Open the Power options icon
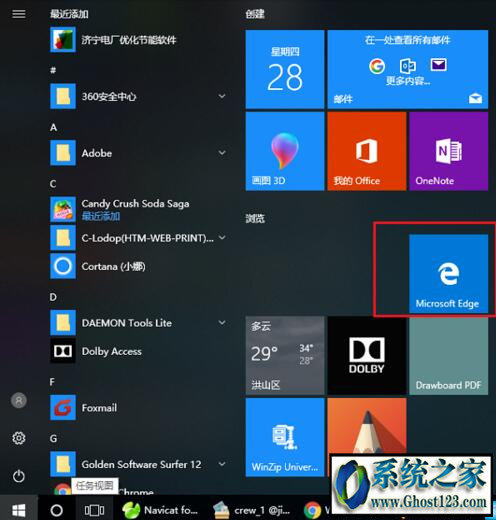The width and height of the screenshot is (496, 520). pos(19,476)
